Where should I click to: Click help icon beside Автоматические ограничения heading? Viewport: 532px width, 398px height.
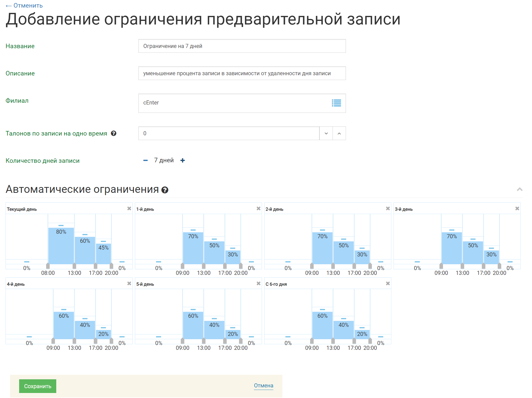point(165,190)
